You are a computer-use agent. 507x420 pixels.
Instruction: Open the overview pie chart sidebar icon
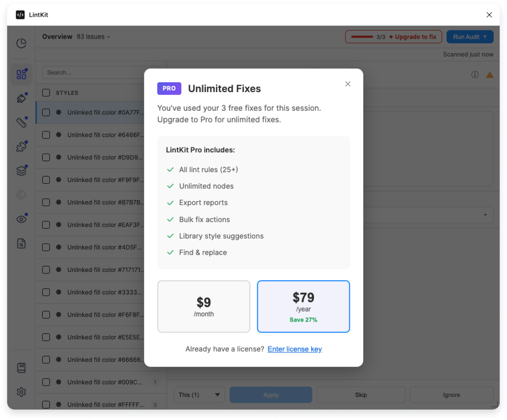(22, 43)
